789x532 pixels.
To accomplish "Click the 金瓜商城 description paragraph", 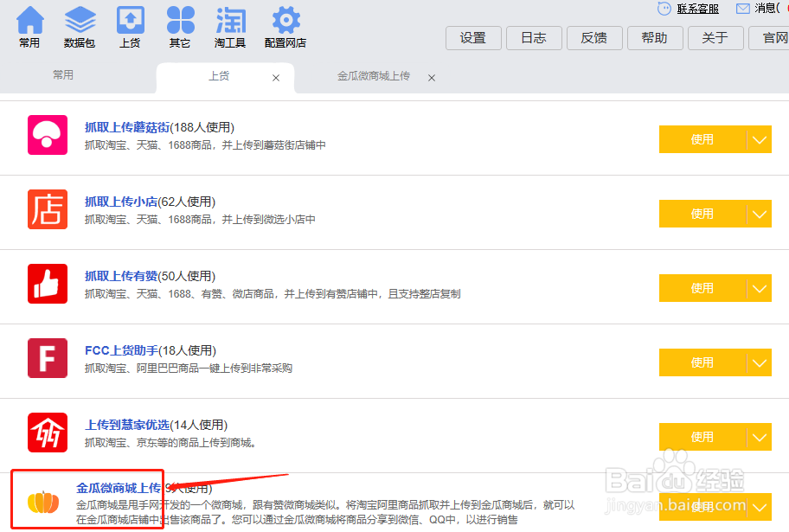I will [x=325, y=512].
